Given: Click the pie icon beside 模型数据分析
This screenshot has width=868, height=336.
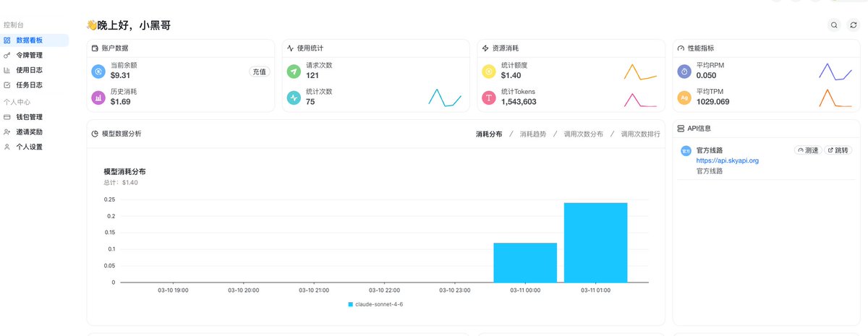Looking at the screenshot, I should 95,134.
